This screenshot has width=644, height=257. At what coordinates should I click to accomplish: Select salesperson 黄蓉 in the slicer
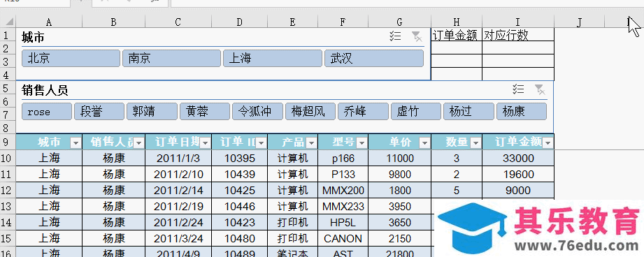pyautogui.click(x=205, y=112)
